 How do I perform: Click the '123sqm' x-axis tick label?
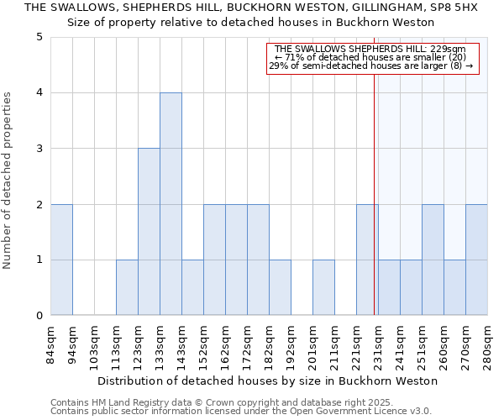pos(138,349)
